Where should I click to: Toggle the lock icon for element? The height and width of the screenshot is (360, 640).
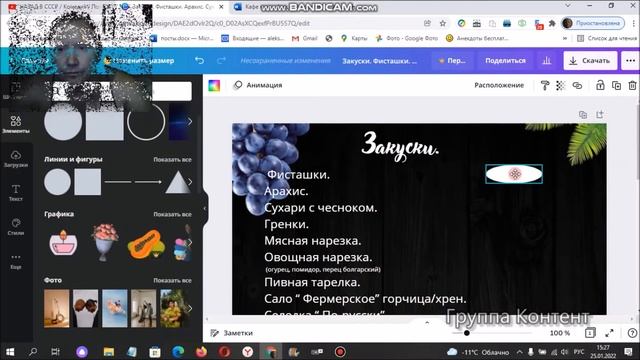click(x=600, y=85)
